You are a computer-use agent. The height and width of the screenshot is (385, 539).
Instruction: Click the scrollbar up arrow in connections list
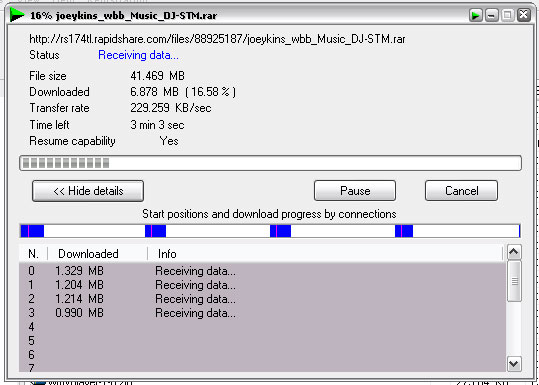coord(514,252)
